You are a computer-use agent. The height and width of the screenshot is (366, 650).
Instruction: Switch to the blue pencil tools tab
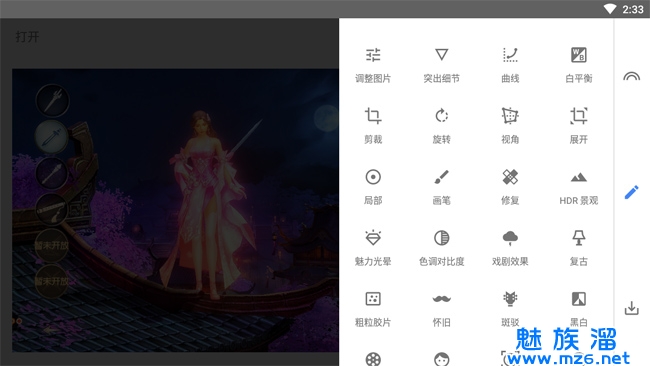pos(631,192)
